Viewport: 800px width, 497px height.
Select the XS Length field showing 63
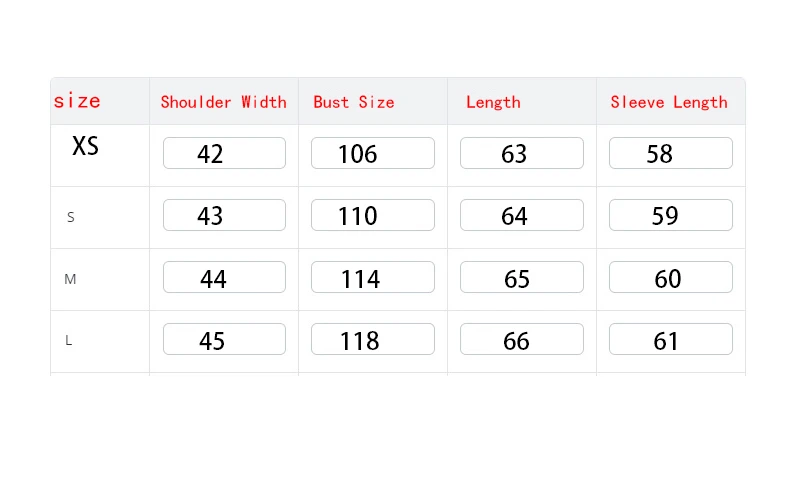click(521, 153)
